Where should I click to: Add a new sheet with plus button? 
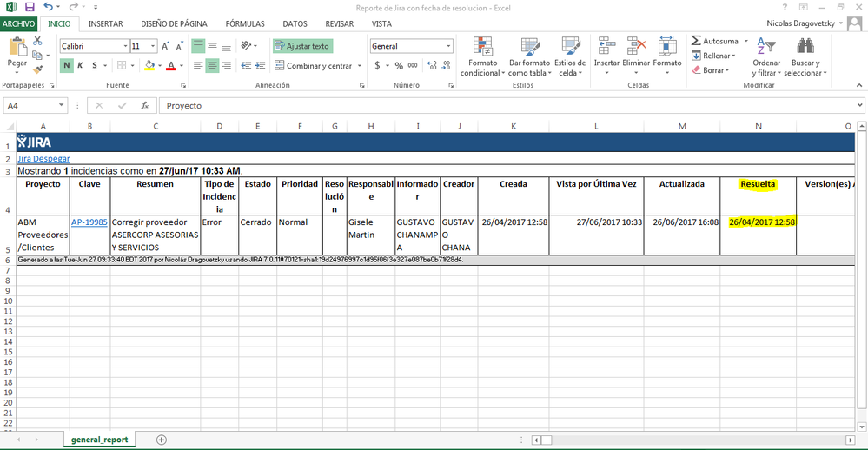tap(161, 440)
